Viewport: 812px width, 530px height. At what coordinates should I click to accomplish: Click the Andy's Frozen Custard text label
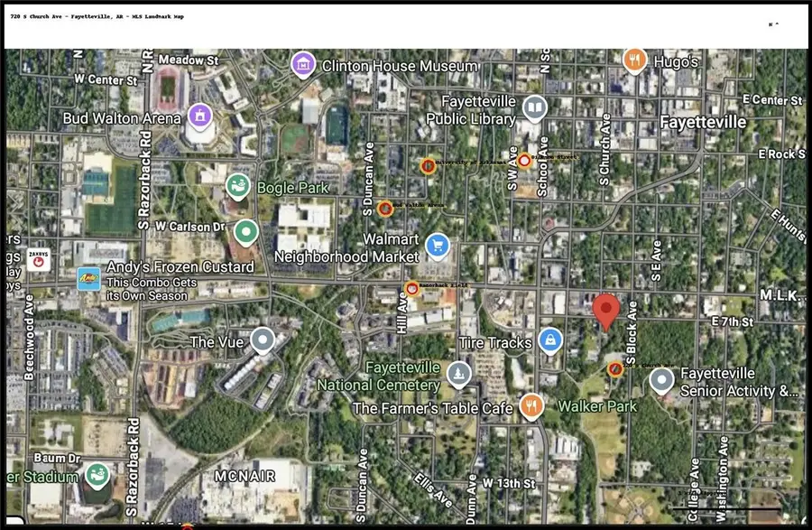pyautogui.click(x=180, y=267)
